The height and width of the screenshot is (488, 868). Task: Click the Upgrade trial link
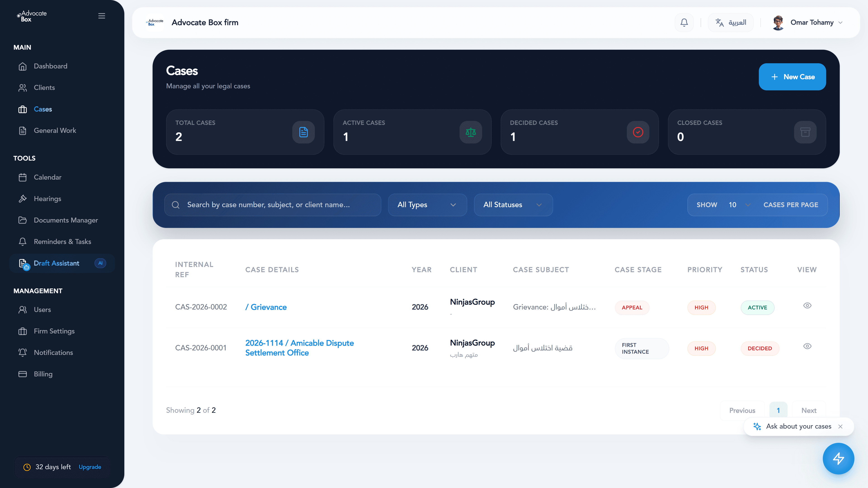click(x=89, y=467)
